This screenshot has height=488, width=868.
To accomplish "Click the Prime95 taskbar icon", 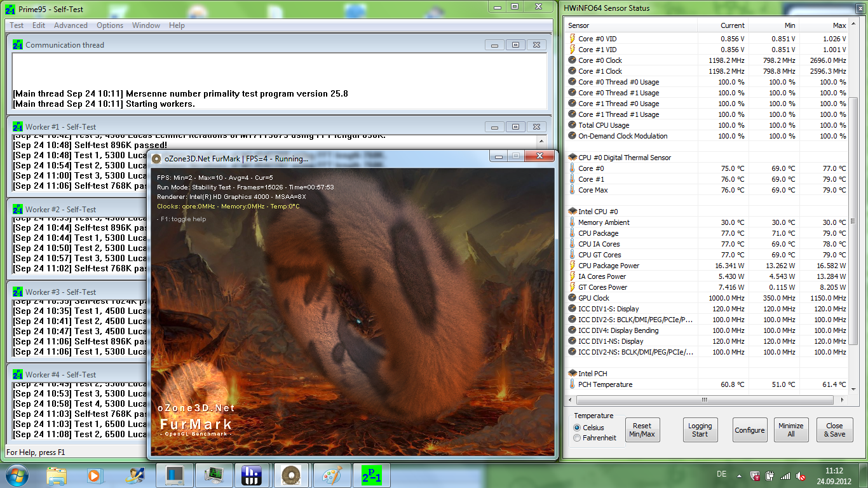I will click(372, 475).
